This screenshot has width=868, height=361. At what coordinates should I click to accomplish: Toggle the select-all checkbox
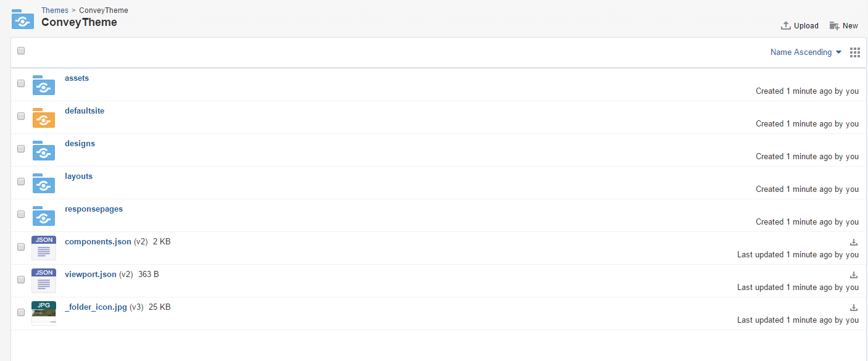click(x=21, y=51)
